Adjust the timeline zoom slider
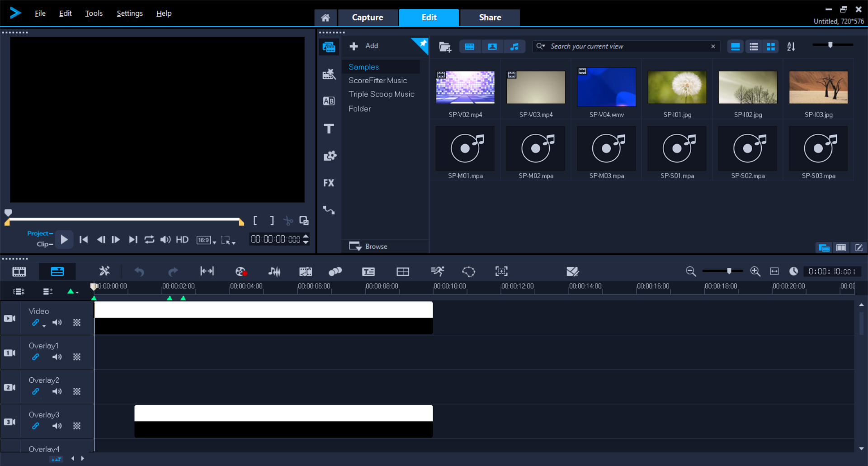868x466 pixels. pos(729,271)
